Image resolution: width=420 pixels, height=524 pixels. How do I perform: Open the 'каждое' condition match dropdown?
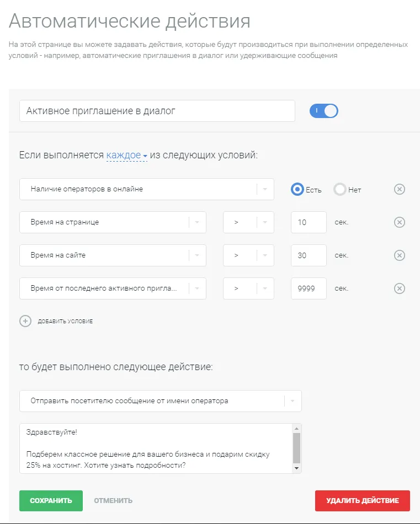[x=126, y=155]
